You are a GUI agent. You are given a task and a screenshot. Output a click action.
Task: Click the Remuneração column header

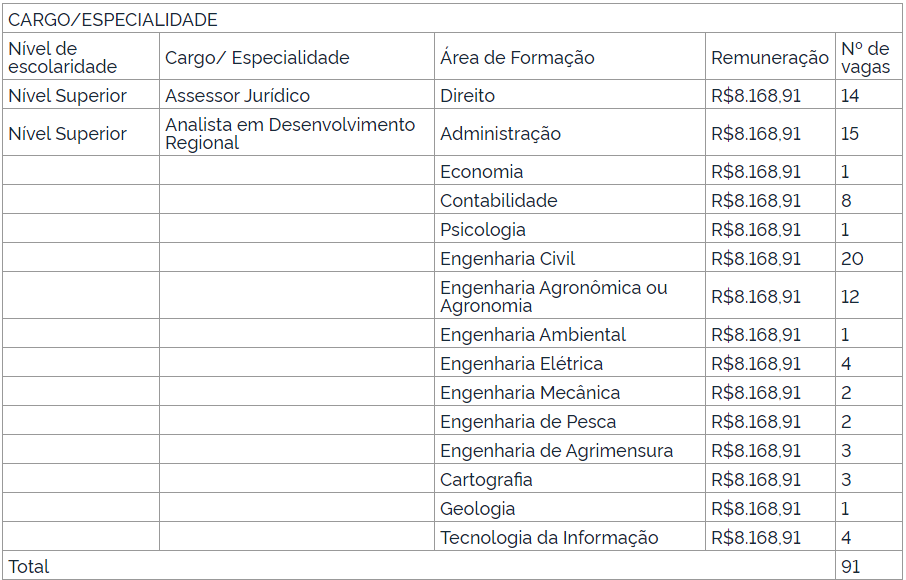pyautogui.click(x=770, y=57)
